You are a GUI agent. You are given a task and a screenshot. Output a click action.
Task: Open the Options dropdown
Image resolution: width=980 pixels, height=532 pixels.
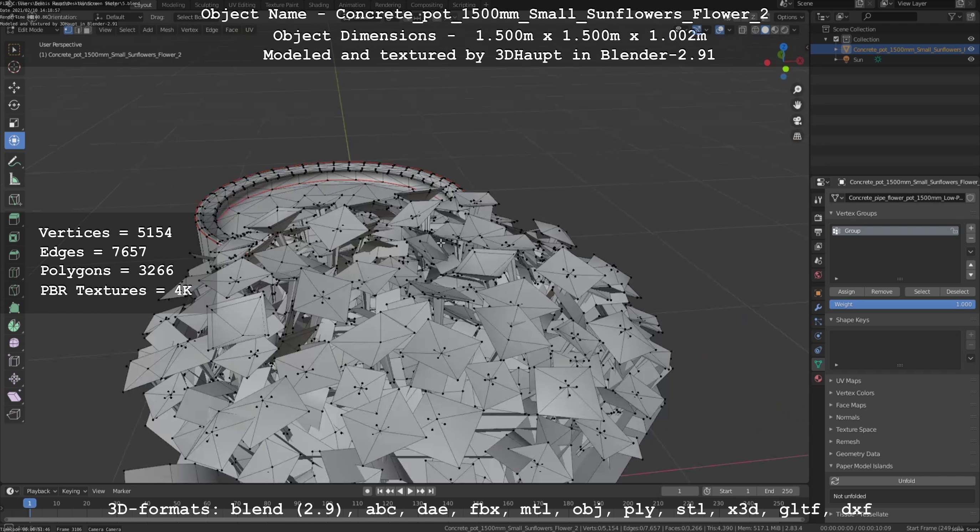click(790, 17)
